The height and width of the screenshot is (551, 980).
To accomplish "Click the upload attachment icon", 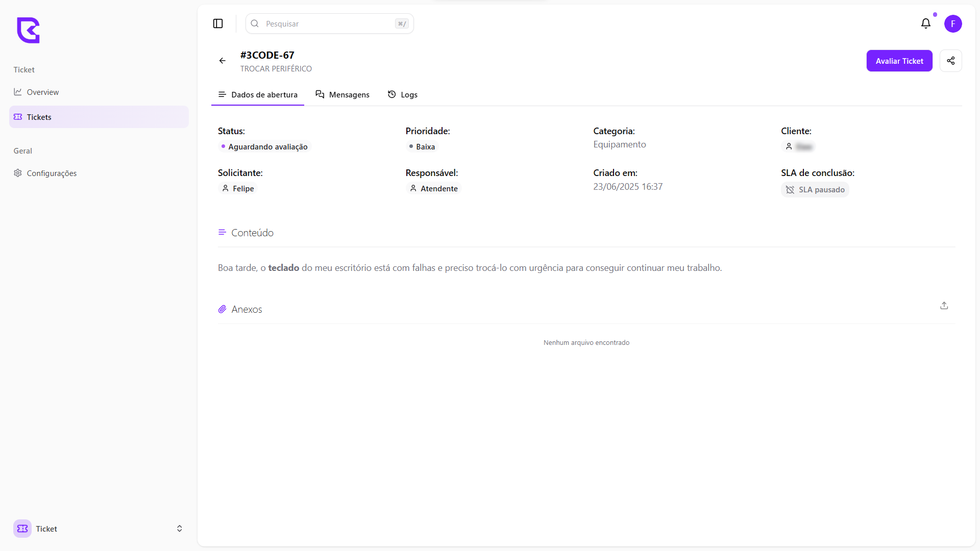I will (x=944, y=306).
